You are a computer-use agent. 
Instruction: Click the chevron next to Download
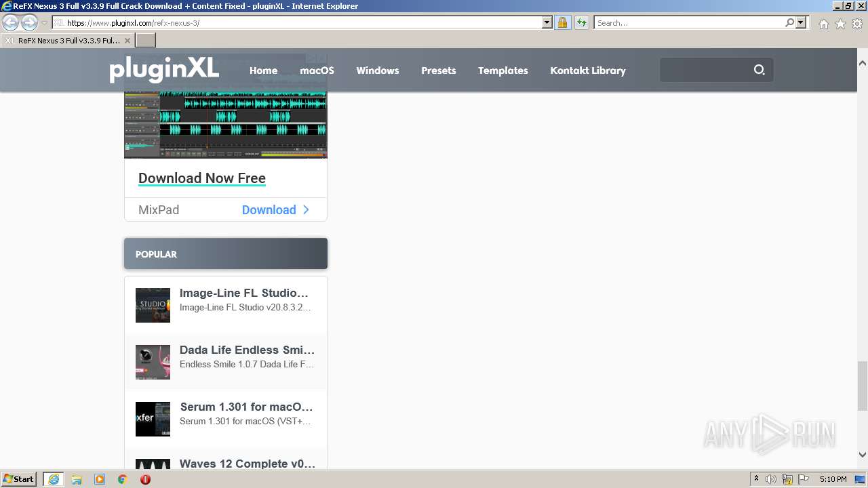(306, 210)
